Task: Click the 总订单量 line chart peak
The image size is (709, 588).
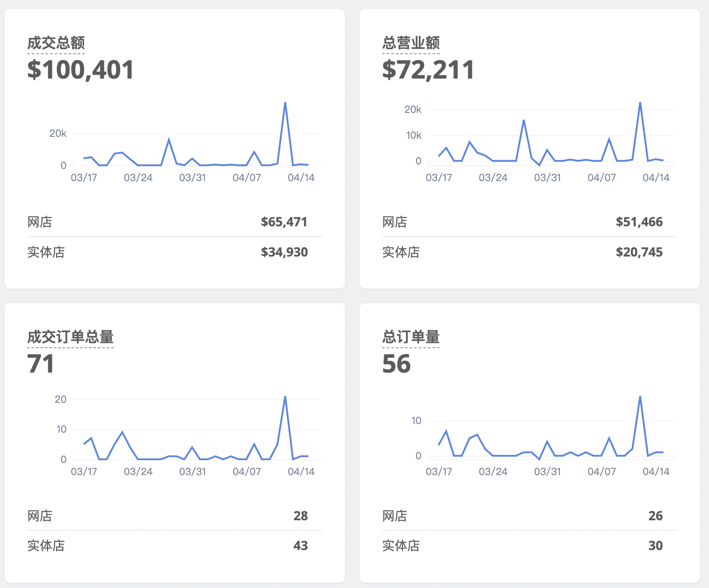Action: tap(640, 397)
